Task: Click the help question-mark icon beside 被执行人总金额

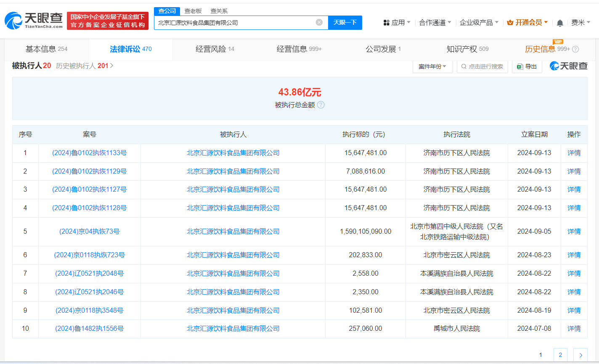Action: click(320, 106)
